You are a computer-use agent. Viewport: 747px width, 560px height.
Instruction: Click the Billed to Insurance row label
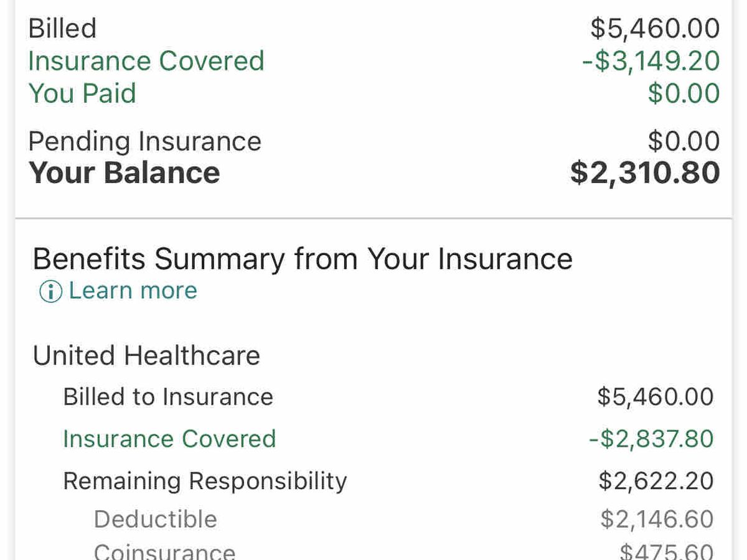click(x=168, y=397)
